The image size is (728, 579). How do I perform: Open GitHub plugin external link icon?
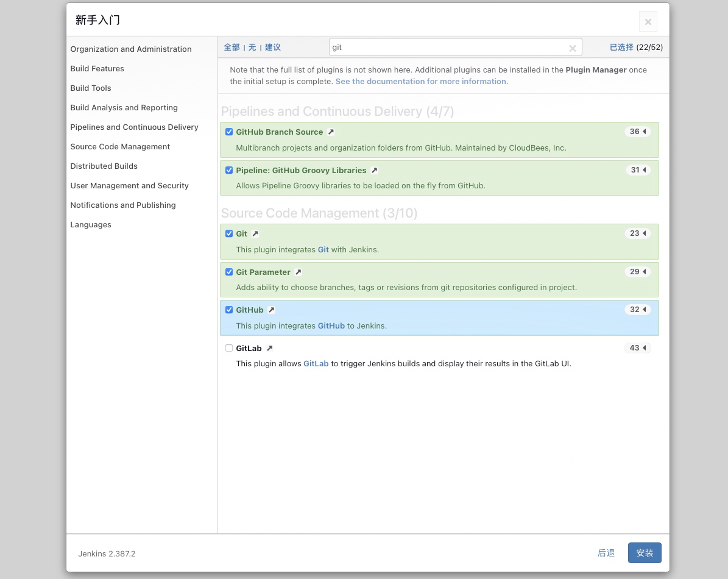(x=271, y=310)
